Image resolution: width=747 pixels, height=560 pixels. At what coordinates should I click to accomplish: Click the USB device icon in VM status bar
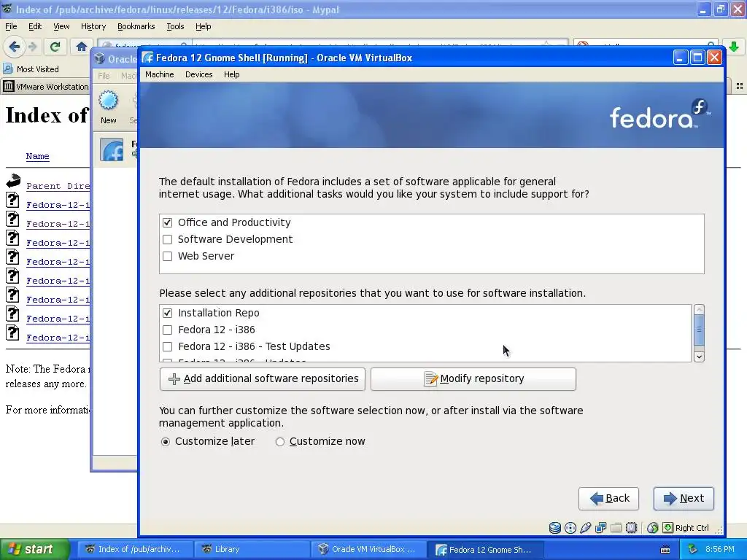click(586, 528)
